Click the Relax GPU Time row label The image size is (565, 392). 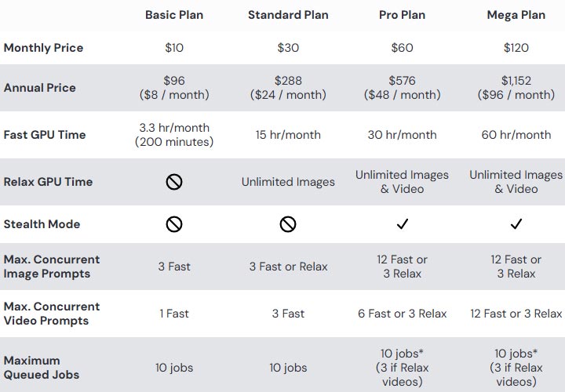[48, 182]
